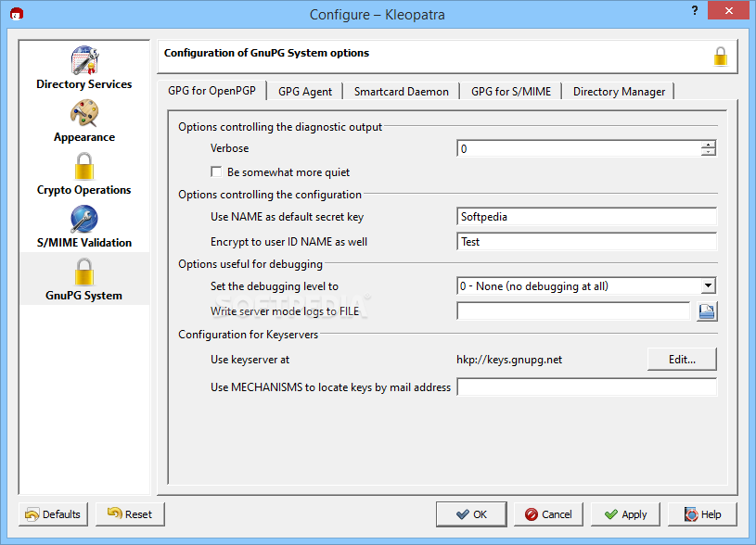This screenshot has height=545, width=756.
Task: Open the Help button
Action: pyautogui.click(x=702, y=514)
